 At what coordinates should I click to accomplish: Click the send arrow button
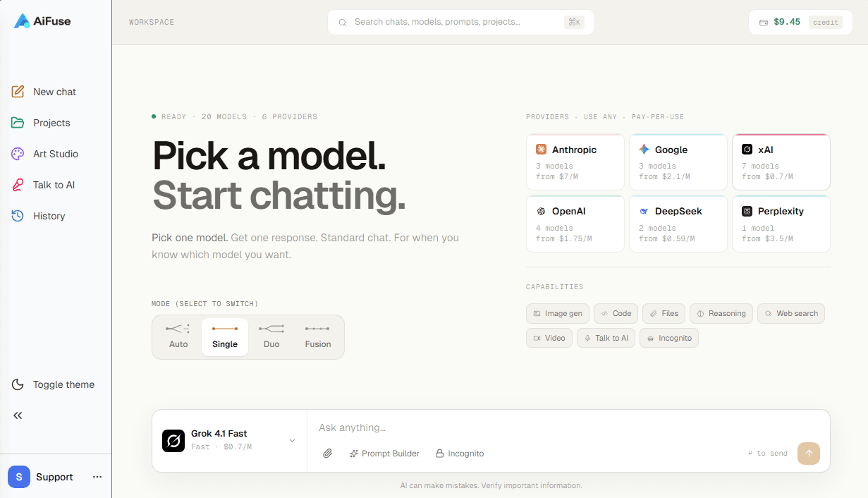pyautogui.click(x=809, y=454)
